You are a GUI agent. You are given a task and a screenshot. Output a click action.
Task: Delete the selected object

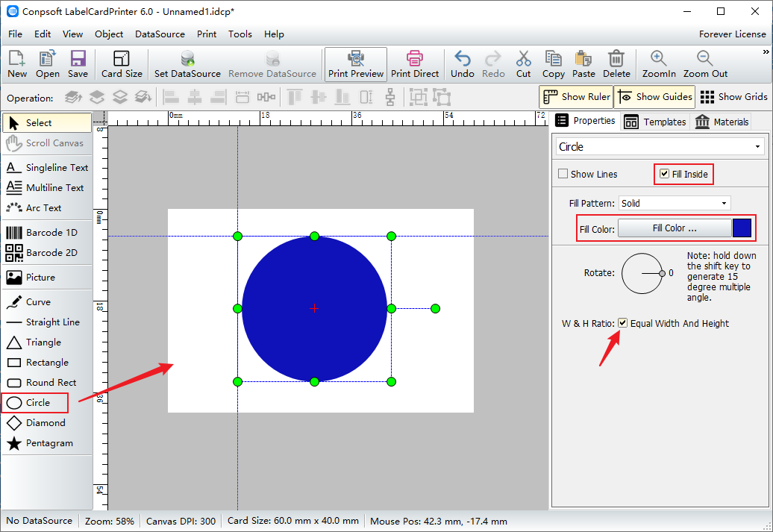point(616,64)
